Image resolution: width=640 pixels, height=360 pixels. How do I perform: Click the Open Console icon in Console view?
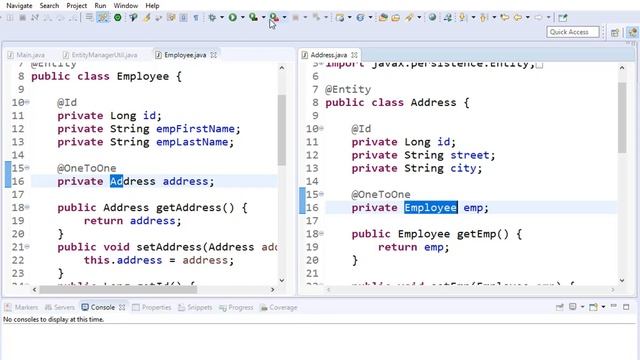point(593,307)
